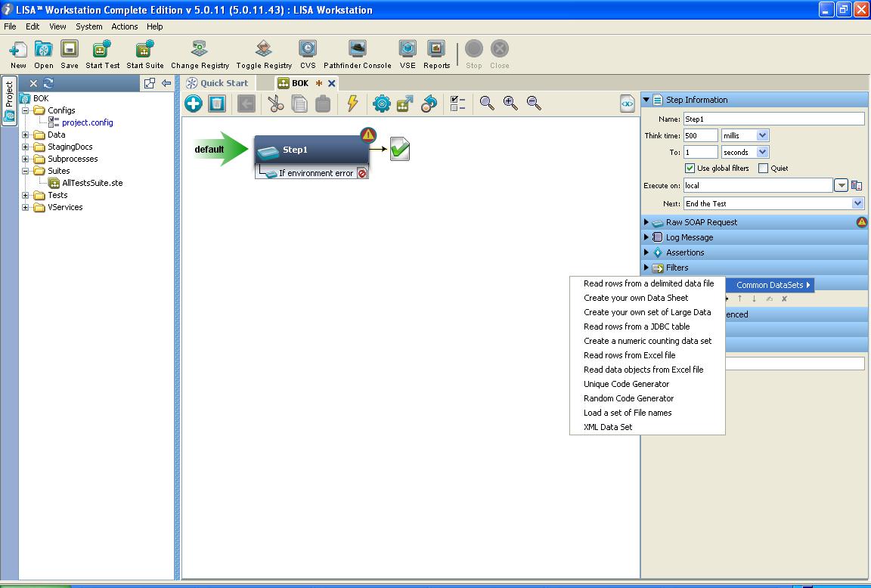The image size is (871, 588).
Task: Click the lightning bolt icon
Action: [x=352, y=104]
